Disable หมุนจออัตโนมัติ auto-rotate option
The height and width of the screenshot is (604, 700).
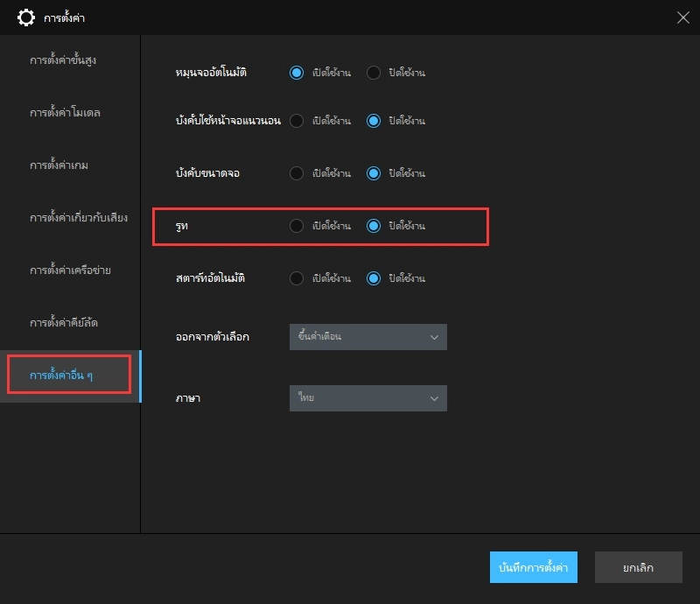[374, 73]
